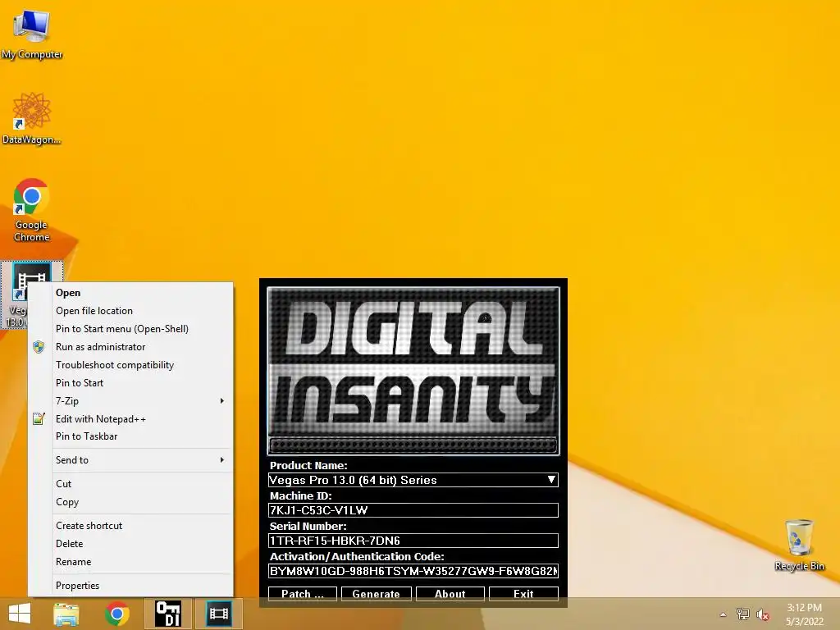840x630 pixels.
Task: Click the Serial Number field
Action: click(x=413, y=541)
